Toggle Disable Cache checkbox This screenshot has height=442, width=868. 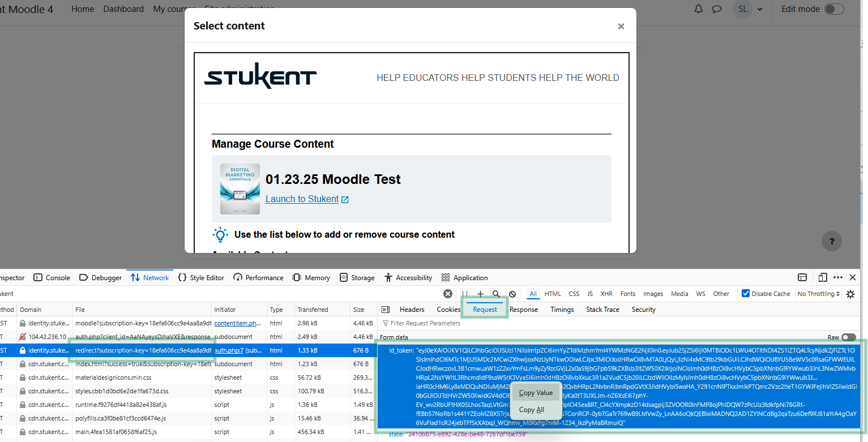point(746,293)
